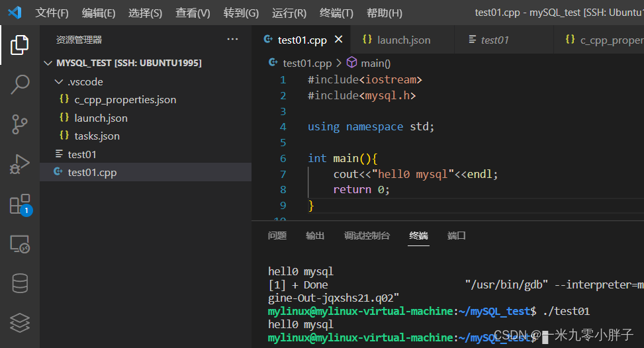Click the layers stack icon in activity bar

20,323
